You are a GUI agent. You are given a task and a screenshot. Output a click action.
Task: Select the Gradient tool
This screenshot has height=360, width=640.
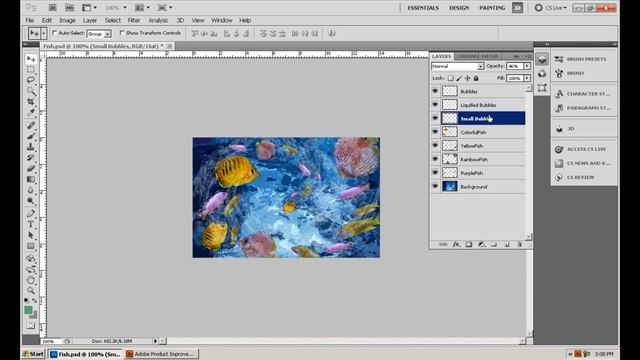click(31, 179)
